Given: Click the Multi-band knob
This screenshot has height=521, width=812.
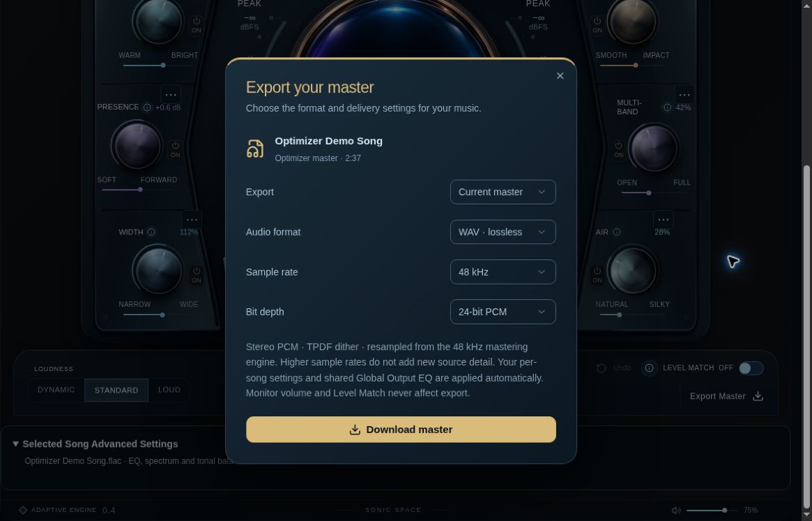Looking at the screenshot, I should [x=654, y=148].
